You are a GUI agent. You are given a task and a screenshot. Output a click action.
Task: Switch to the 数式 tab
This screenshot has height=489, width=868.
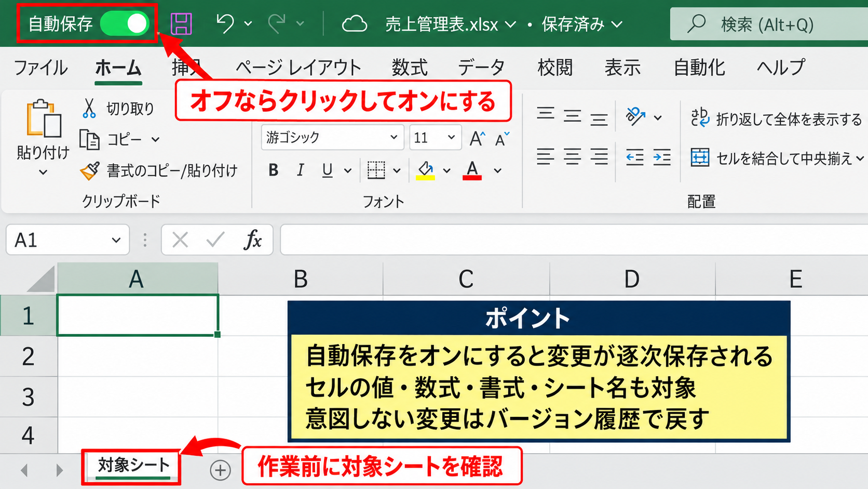(x=410, y=68)
